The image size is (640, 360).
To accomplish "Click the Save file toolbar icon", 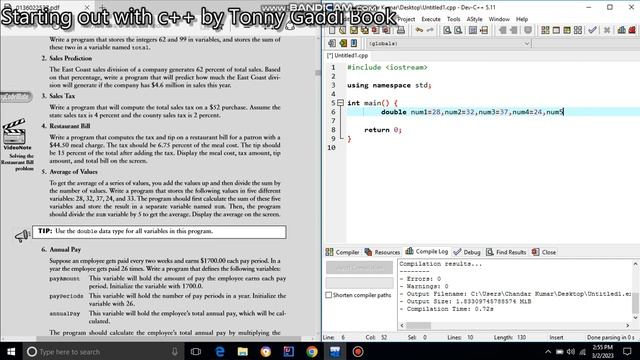I will tap(353, 30).
